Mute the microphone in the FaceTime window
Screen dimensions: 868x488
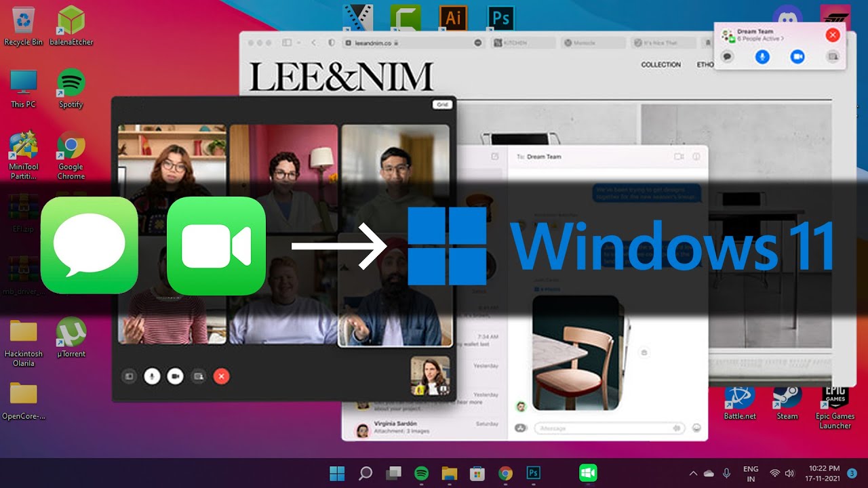tap(152, 376)
